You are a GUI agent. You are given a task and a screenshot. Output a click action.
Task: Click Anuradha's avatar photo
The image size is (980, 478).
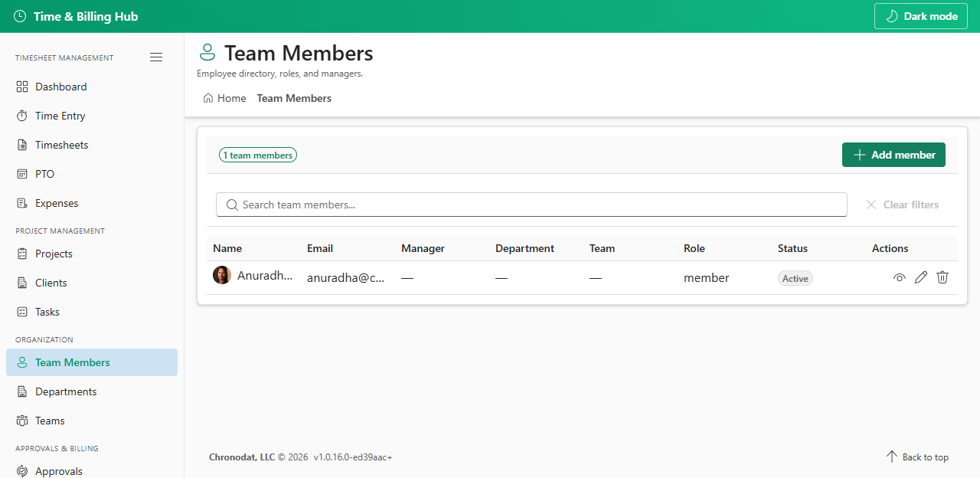(x=222, y=275)
